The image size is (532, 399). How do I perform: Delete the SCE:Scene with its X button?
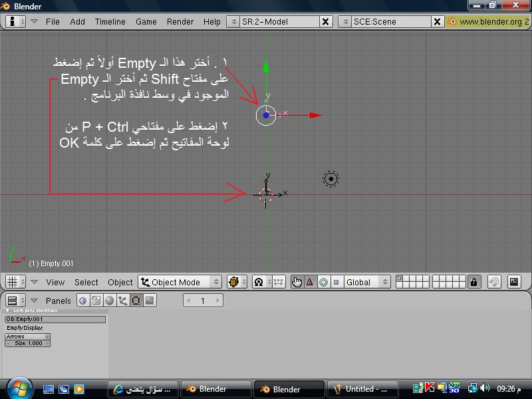point(438,22)
